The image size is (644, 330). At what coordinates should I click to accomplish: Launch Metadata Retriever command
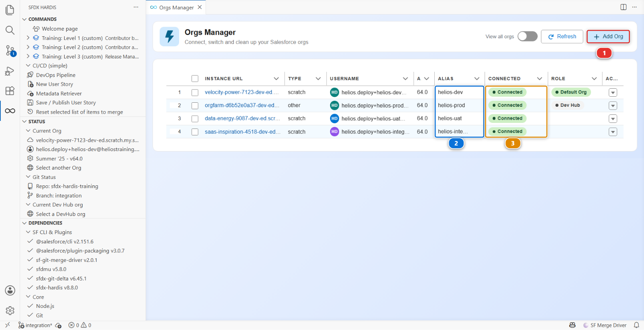[59, 93]
